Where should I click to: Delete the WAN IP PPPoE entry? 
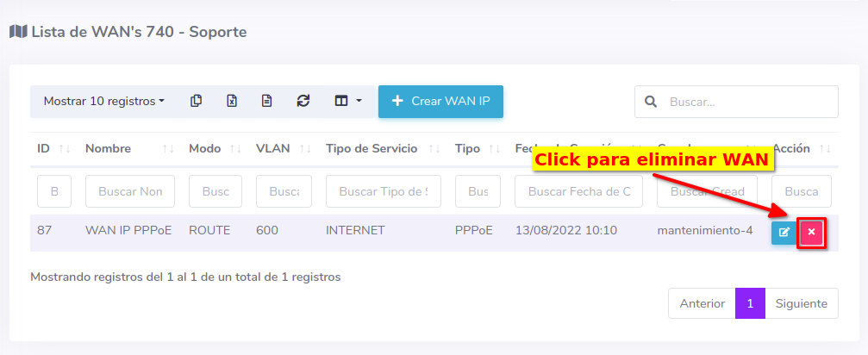pos(811,233)
